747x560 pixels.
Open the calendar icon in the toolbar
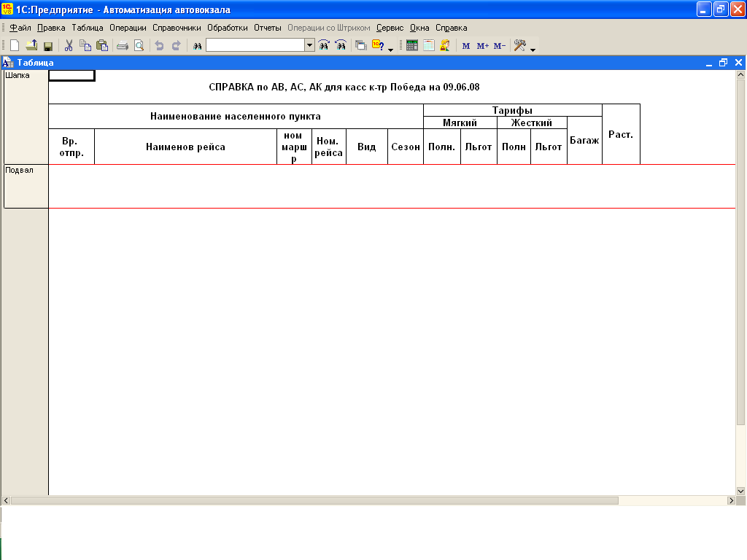pos(429,46)
